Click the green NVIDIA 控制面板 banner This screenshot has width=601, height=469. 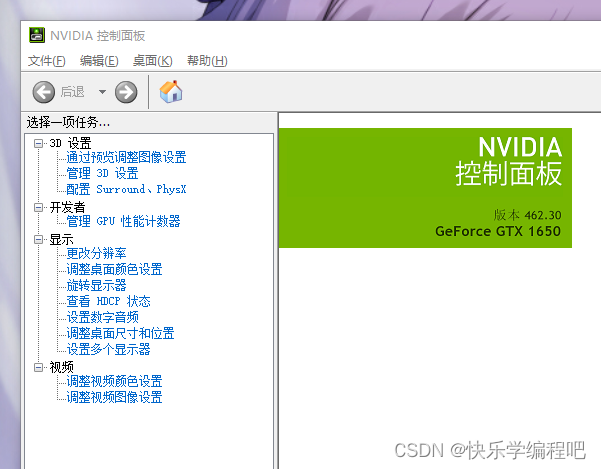click(425, 188)
